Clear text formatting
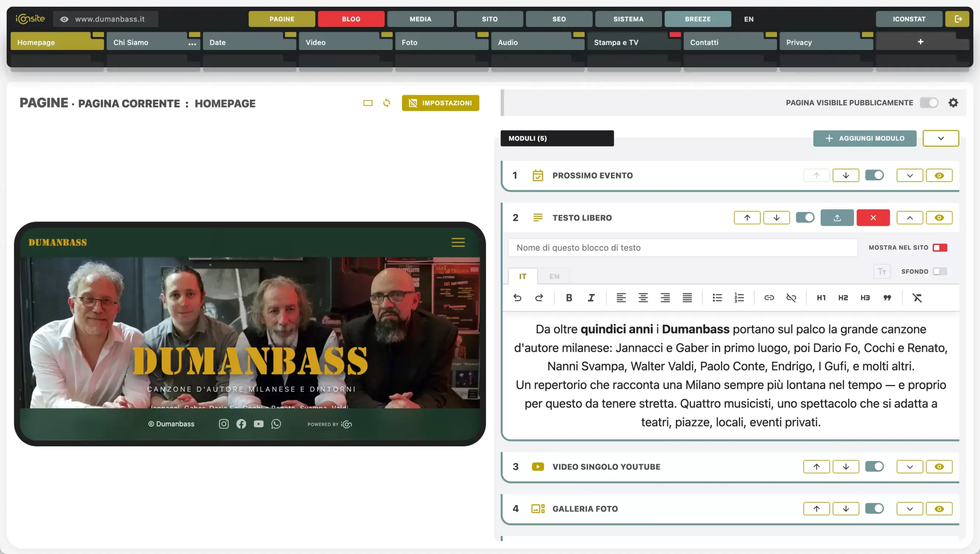 click(917, 298)
